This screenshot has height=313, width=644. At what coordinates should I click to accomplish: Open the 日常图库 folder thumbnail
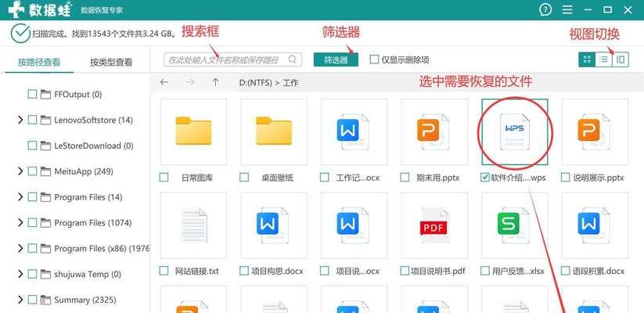(193, 131)
